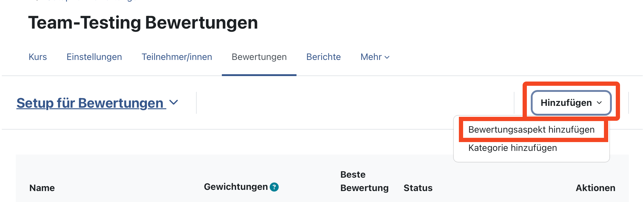Choose Bewertungsaspekt hinzufügen from the menu
The width and height of the screenshot is (644, 202).
coord(531,130)
